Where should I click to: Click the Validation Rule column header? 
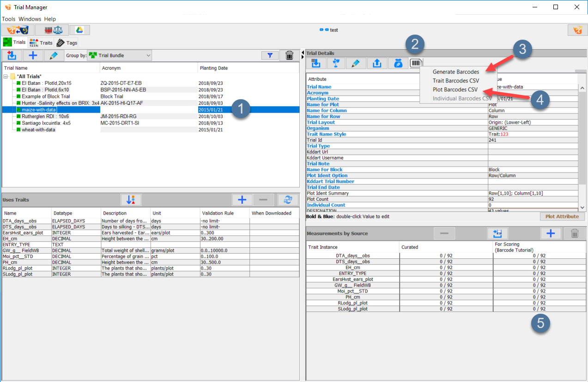coord(224,213)
